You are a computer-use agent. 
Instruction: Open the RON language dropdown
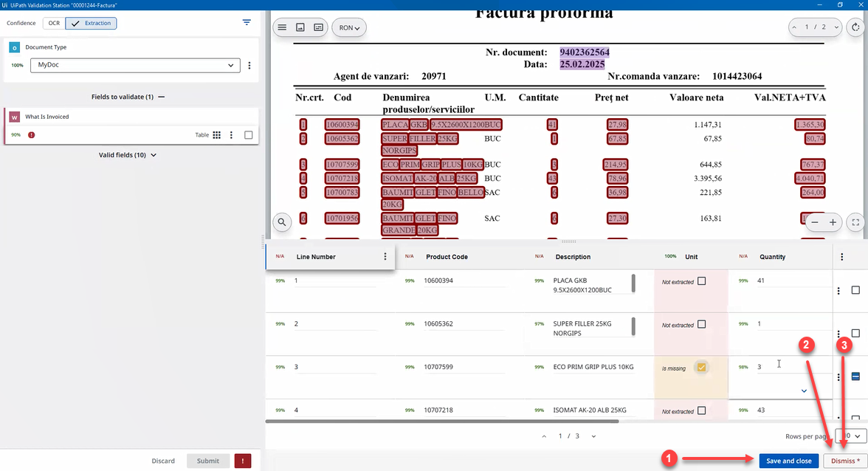point(349,28)
